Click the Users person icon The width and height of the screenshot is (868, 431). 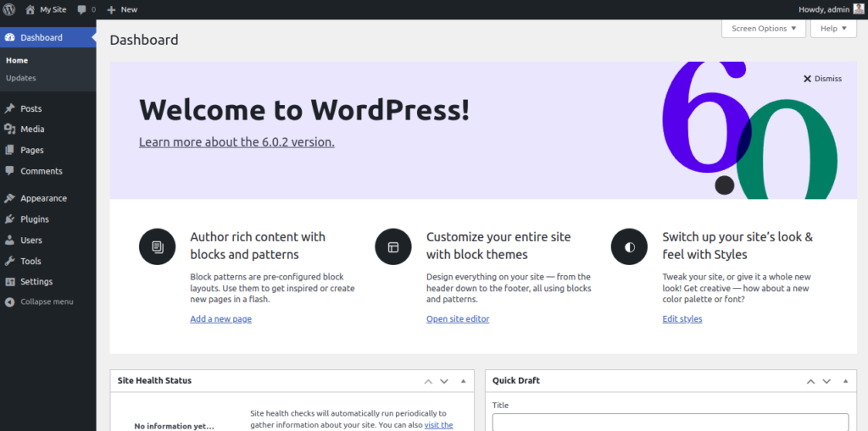pyautogui.click(x=9, y=240)
